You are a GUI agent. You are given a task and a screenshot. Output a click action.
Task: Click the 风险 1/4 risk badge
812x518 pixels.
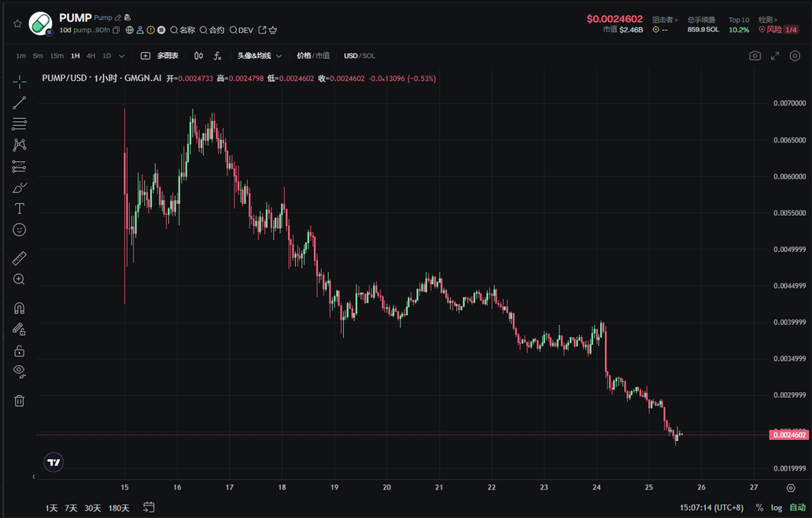click(x=778, y=30)
